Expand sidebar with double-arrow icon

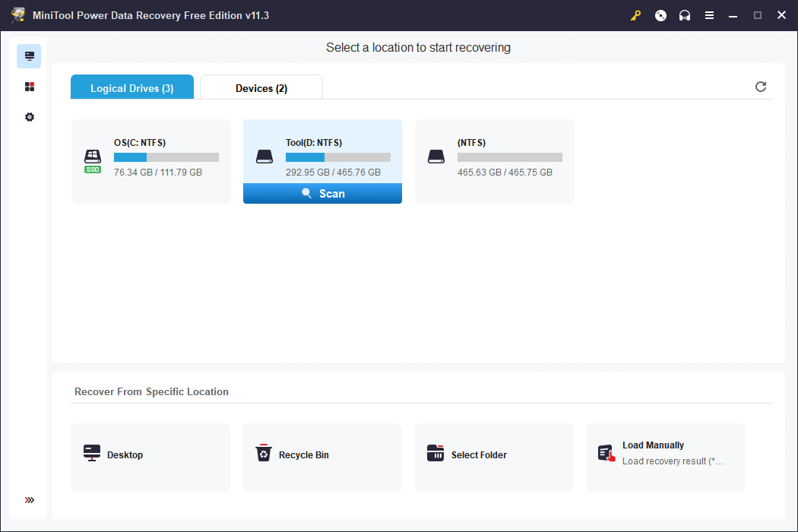30,500
